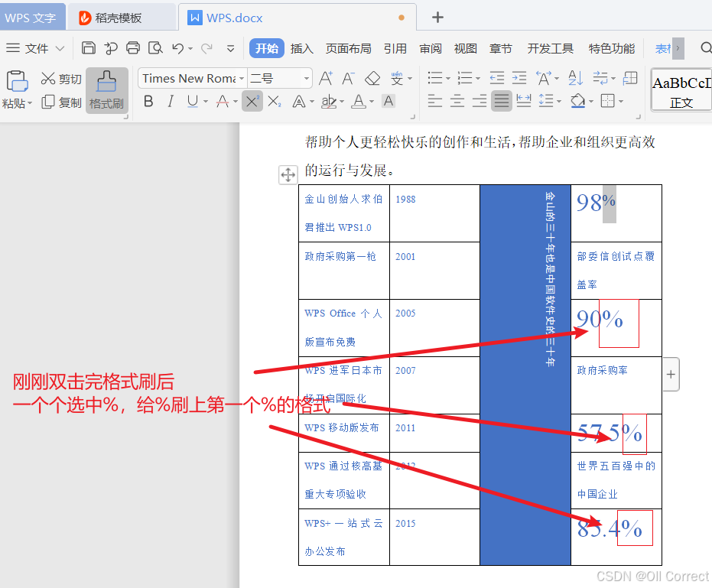This screenshot has width=712, height=588.
Task: Open the font name dropdown
Action: tap(242, 79)
